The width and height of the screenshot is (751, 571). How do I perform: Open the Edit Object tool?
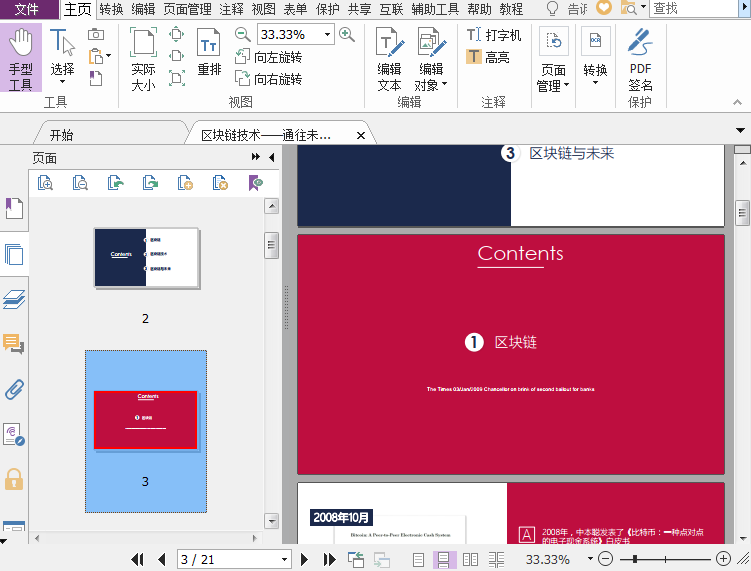point(431,58)
